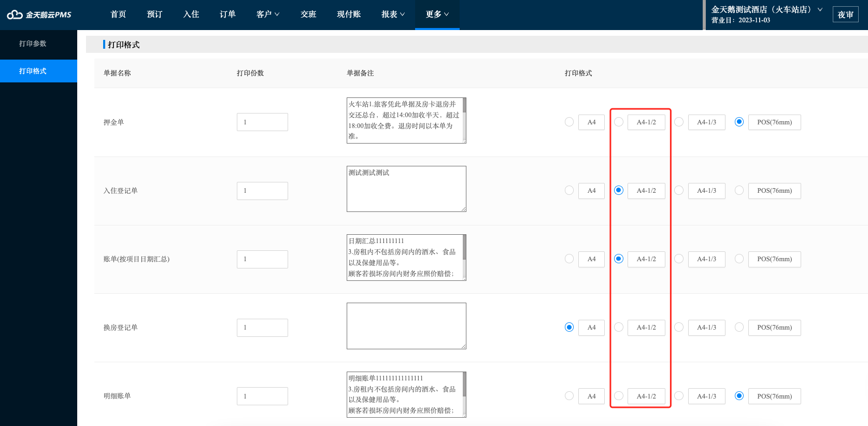This screenshot has width=868, height=426.
Task: Click the 入住登记单 row name
Action: click(120, 191)
